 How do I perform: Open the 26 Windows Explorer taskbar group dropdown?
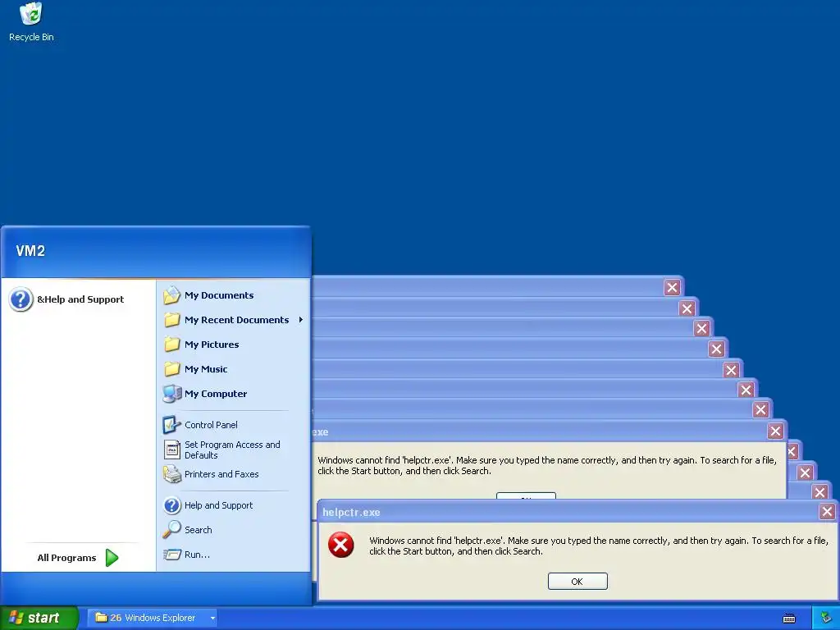click(212, 618)
